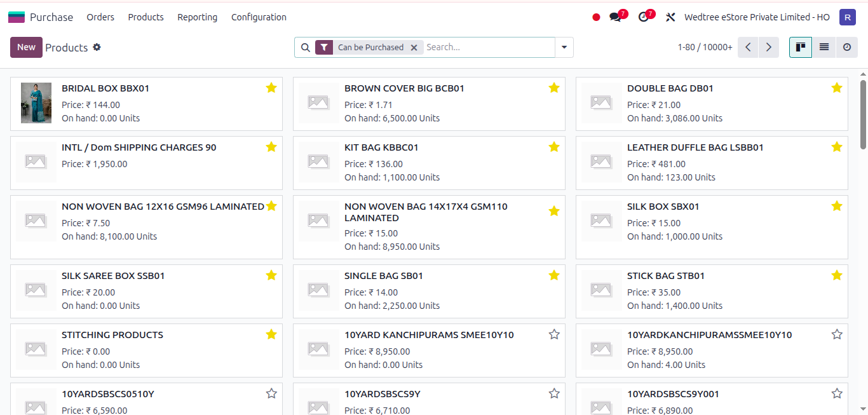This screenshot has width=868, height=415.
Task: Click the 1-80 / 10000+ pager counter
Action: click(705, 47)
